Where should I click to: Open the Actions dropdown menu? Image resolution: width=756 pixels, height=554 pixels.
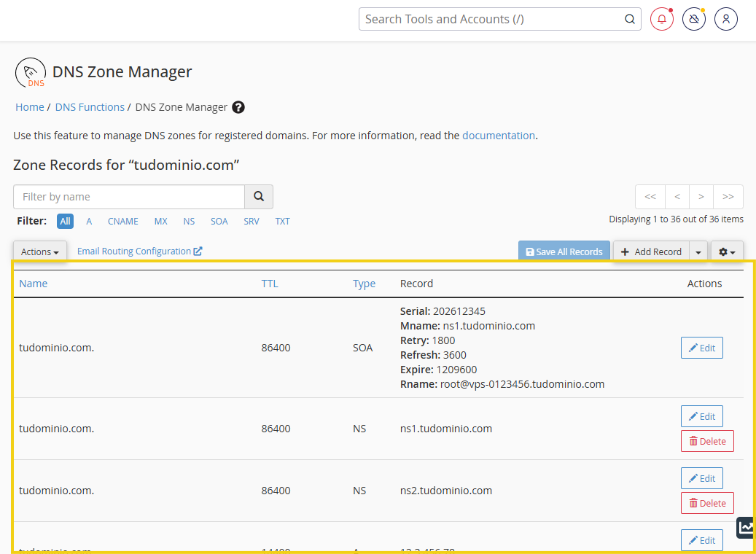pyautogui.click(x=40, y=251)
